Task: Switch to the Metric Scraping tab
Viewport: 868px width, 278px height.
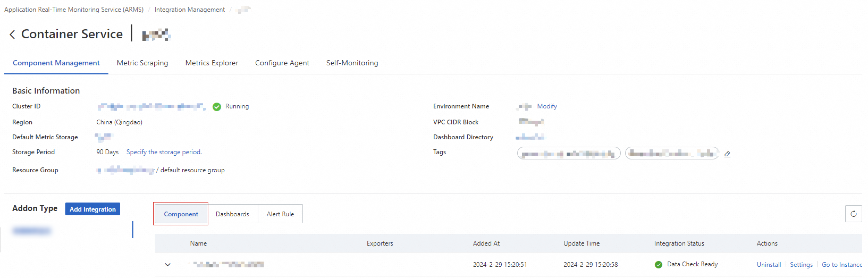Action: [x=142, y=63]
